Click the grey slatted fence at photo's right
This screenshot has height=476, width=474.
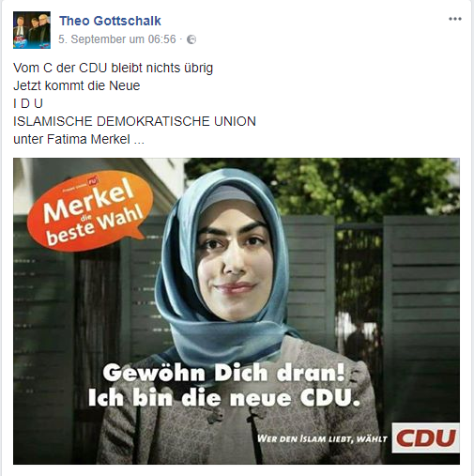(420, 313)
